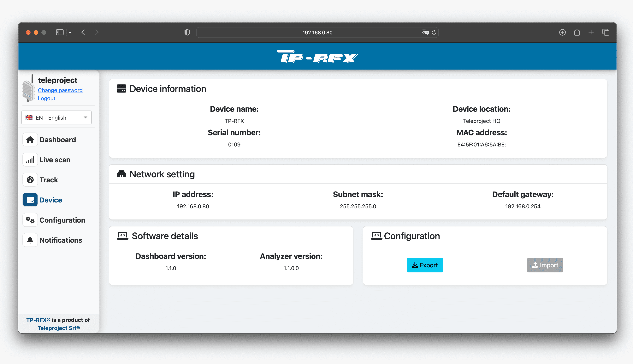Click the device location Teleproject HQ
The height and width of the screenshot is (364, 633).
coord(482,121)
